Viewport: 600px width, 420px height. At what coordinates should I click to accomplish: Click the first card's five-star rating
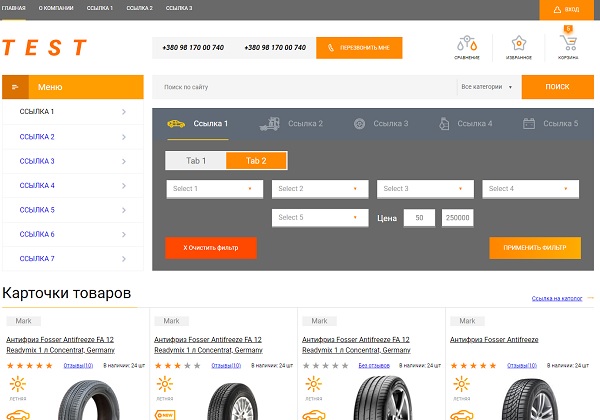(x=30, y=366)
